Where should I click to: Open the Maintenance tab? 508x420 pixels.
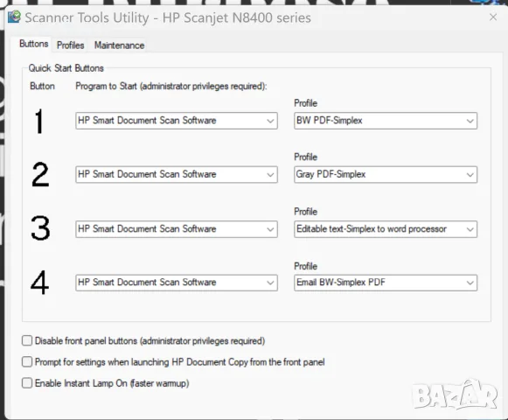tap(119, 45)
